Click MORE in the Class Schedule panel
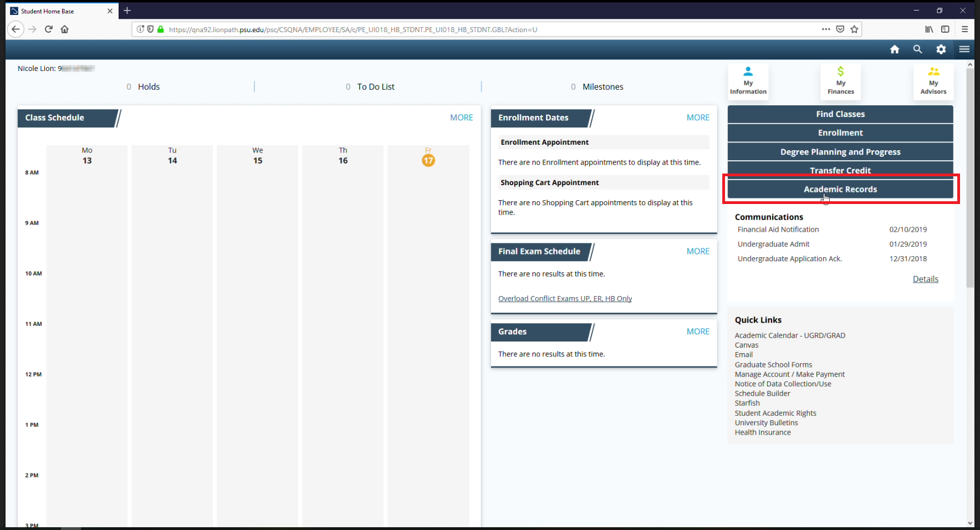Viewport: 980px width, 530px height. [x=461, y=118]
